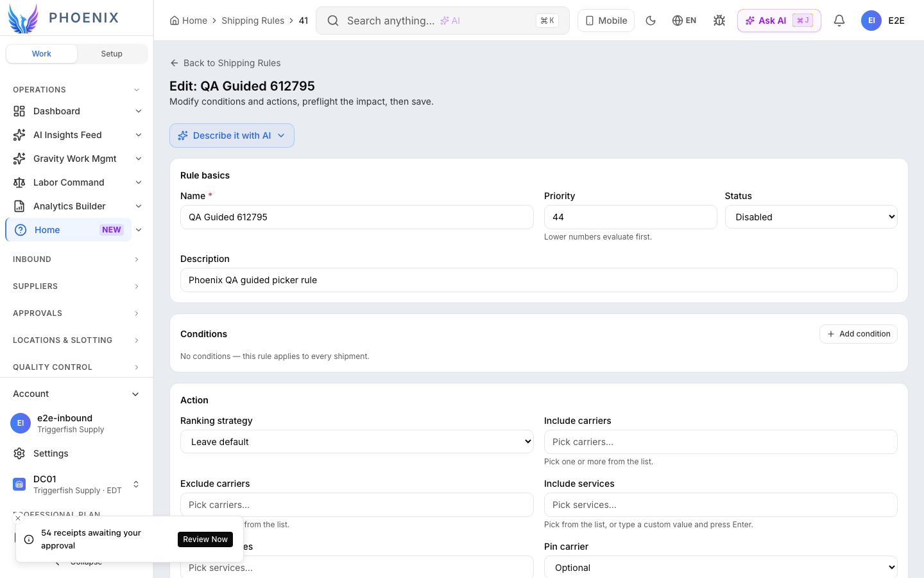Click e2e-inbound account avatar
Image resolution: width=924 pixels, height=578 pixels.
point(21,423)
